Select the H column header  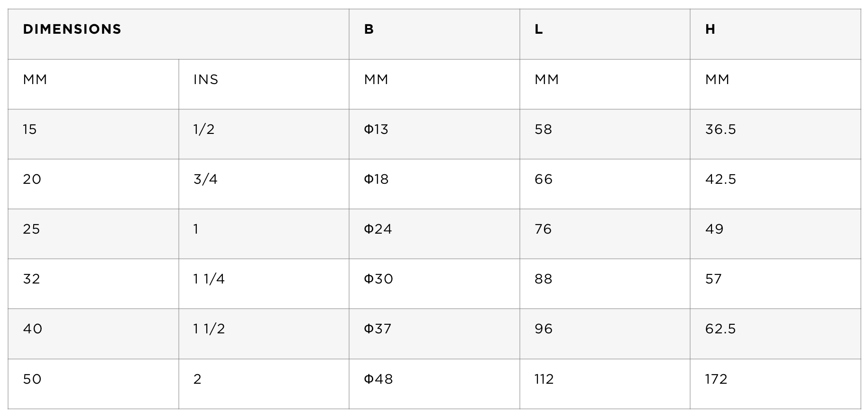[x=776, y=34]
